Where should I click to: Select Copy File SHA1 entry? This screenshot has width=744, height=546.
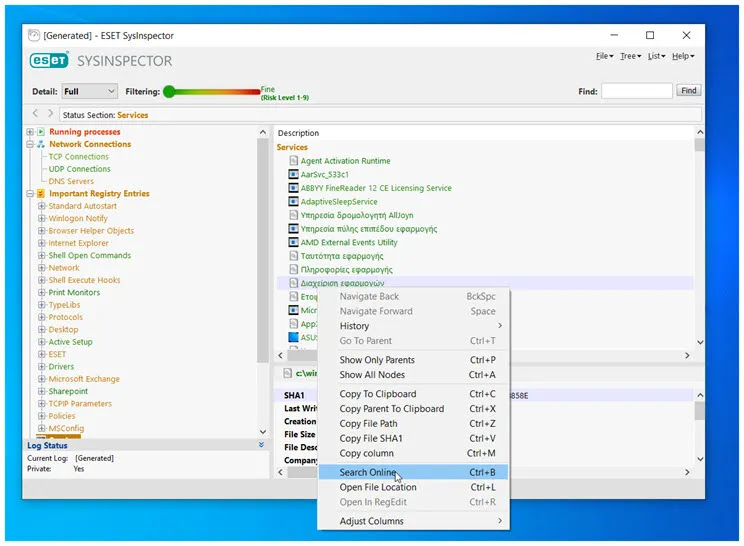(413, 438)
